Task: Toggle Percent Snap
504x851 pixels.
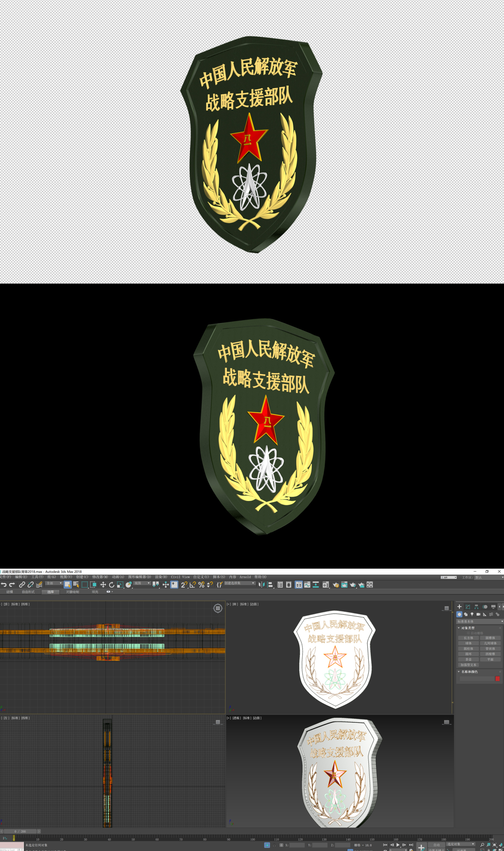Action: [201, 584]
